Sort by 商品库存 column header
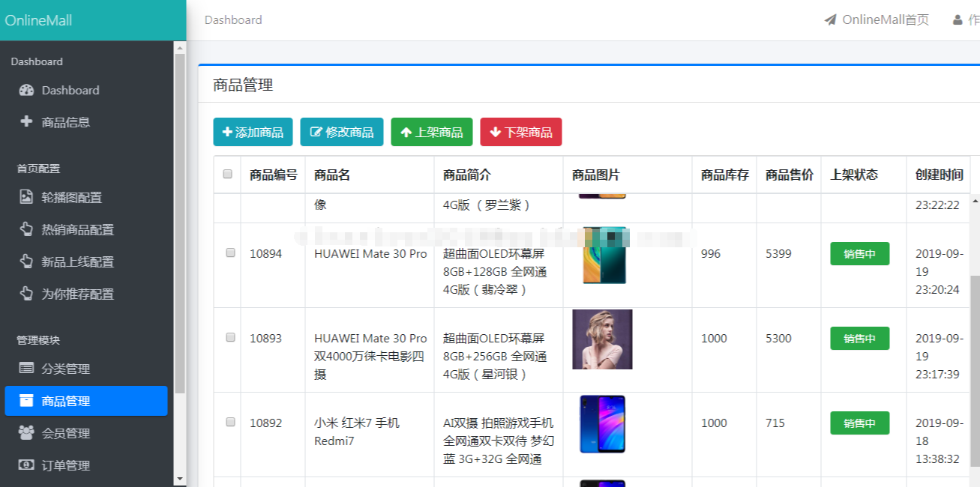Image resolution: width=980 pixels, height=487 pixels. [724, 175]
